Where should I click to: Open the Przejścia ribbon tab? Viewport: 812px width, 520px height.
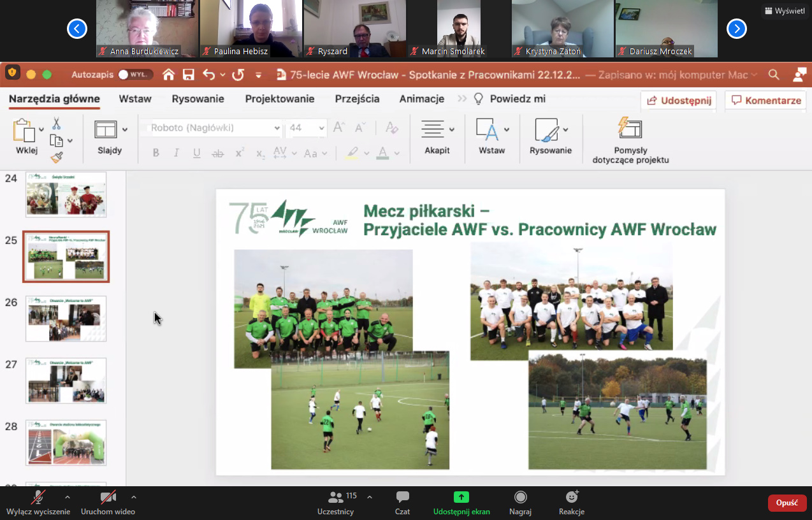357,99
